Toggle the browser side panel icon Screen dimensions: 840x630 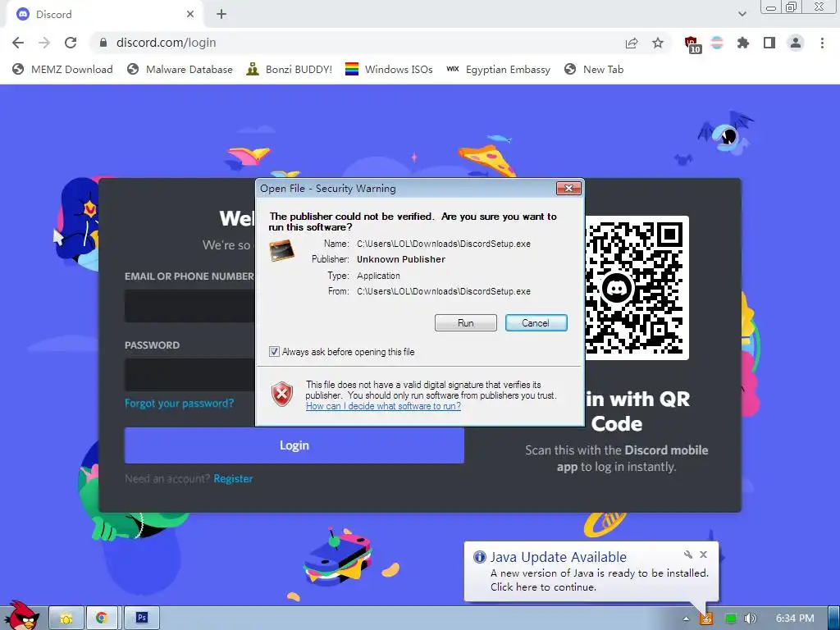pyautogui.click(x=769, y=43)
